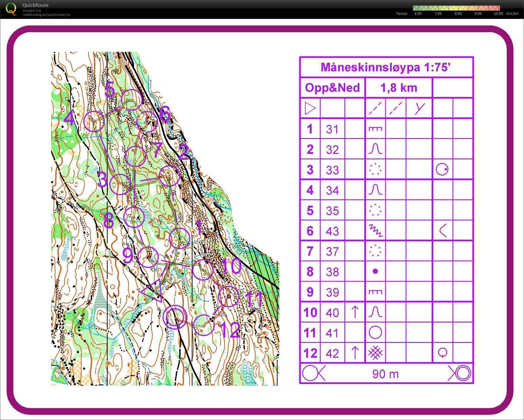Select control circle 11 on the map
Screen dimensions: 524x420
[x=228, y=296]
